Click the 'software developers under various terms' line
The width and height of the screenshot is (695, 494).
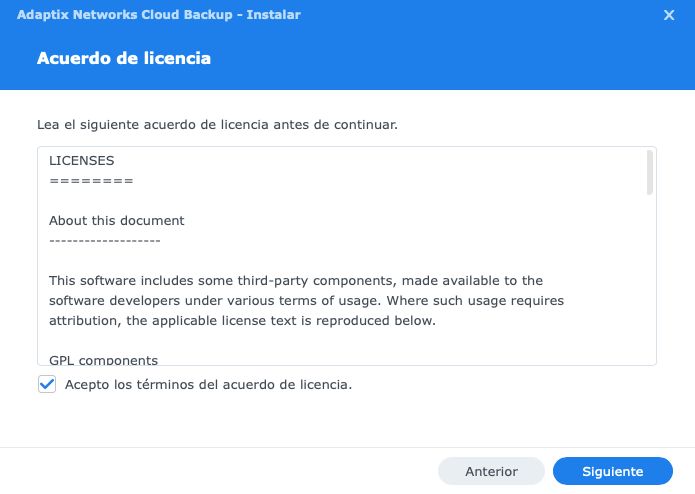click(306, 301)
